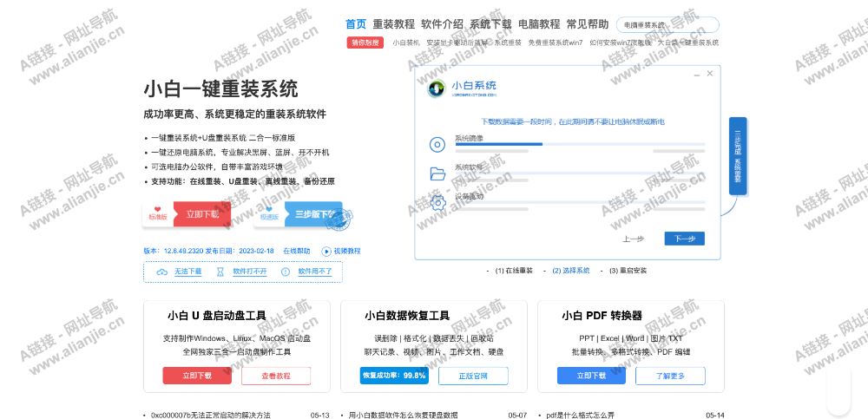The height and width of the screenshot is (419, 868).
Task: Click the red heart icon above 标准版
Action: (x=158, y=209)
